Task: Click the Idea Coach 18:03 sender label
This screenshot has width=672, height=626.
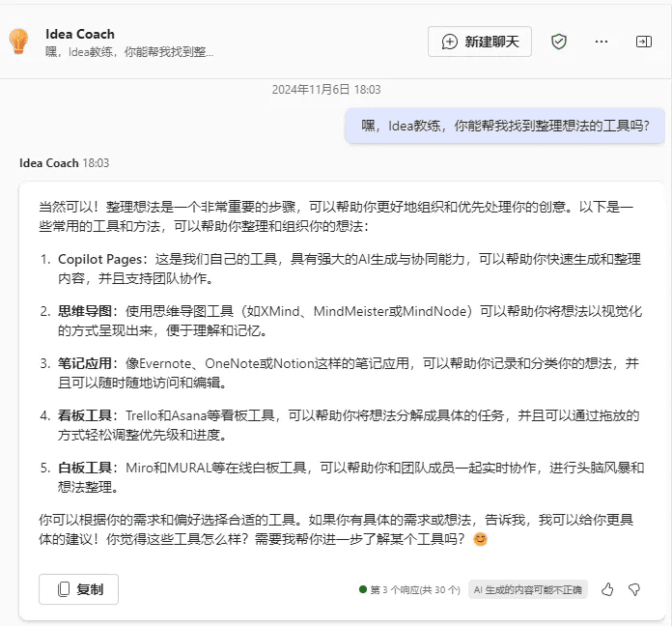Action: click(65, 163)
